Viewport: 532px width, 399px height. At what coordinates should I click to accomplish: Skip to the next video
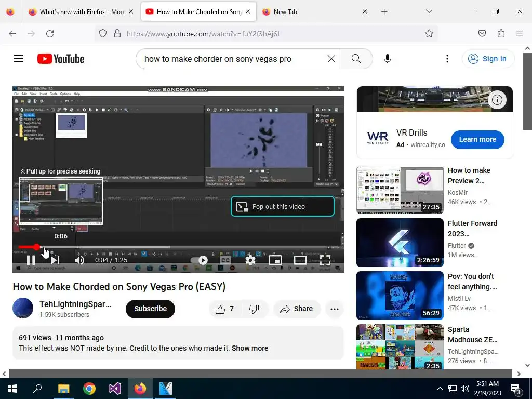click(x=55, y=260)
